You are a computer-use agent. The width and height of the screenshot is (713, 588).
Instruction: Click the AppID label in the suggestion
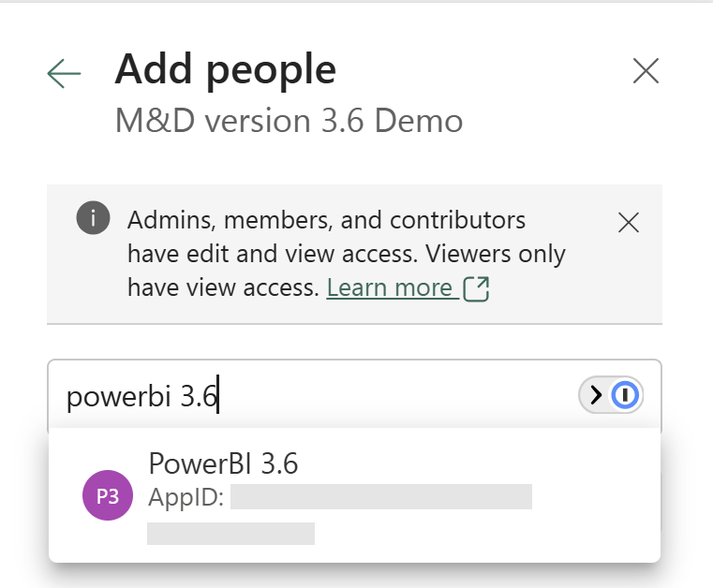tap(186, 497)
